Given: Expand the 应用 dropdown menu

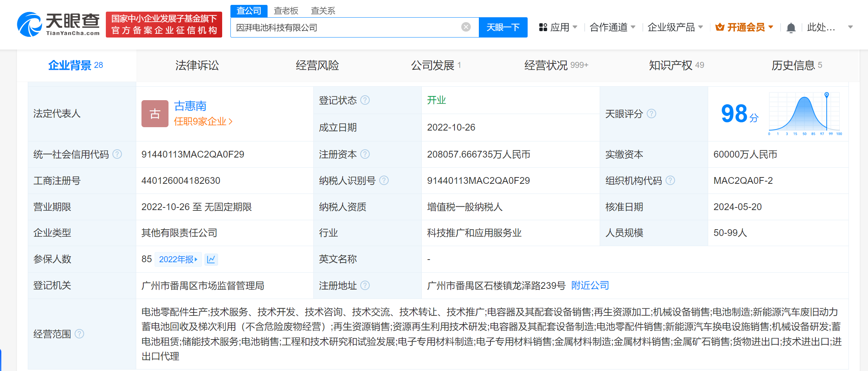Looking at the screenshot, I should click(558, 27).
